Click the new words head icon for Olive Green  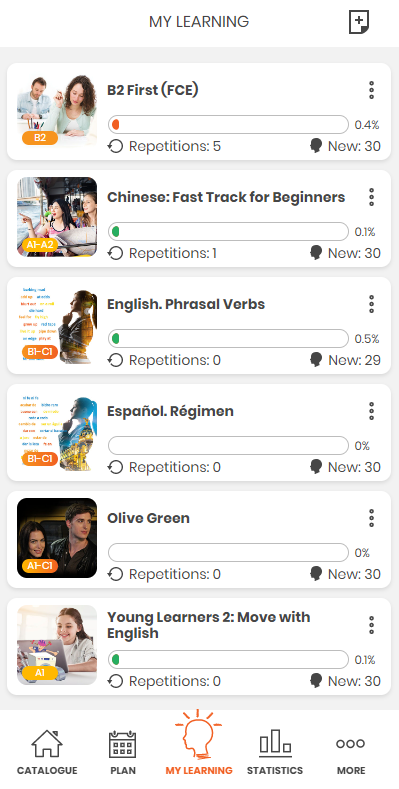[316, 574]
